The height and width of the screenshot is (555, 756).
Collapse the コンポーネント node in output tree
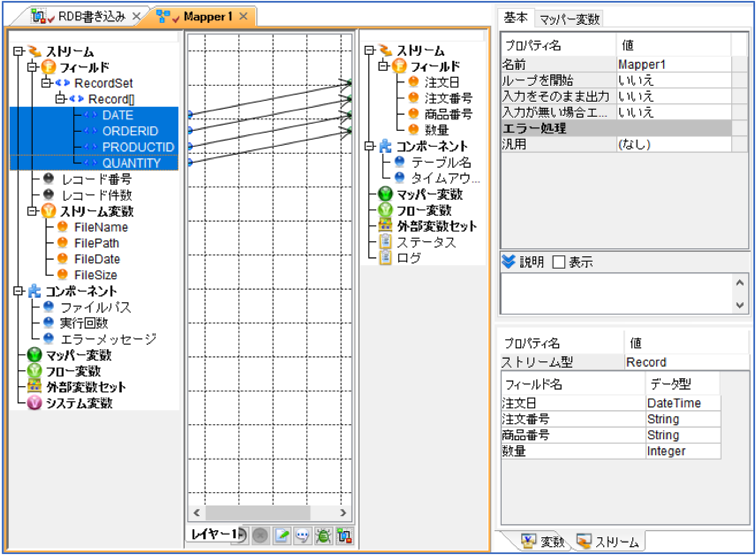click(369, 146)
